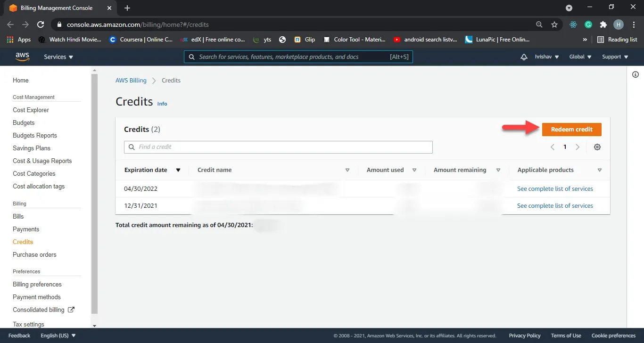
Task: Open Consolidated billing via its external link icon
Action: (x=71, y=310)
